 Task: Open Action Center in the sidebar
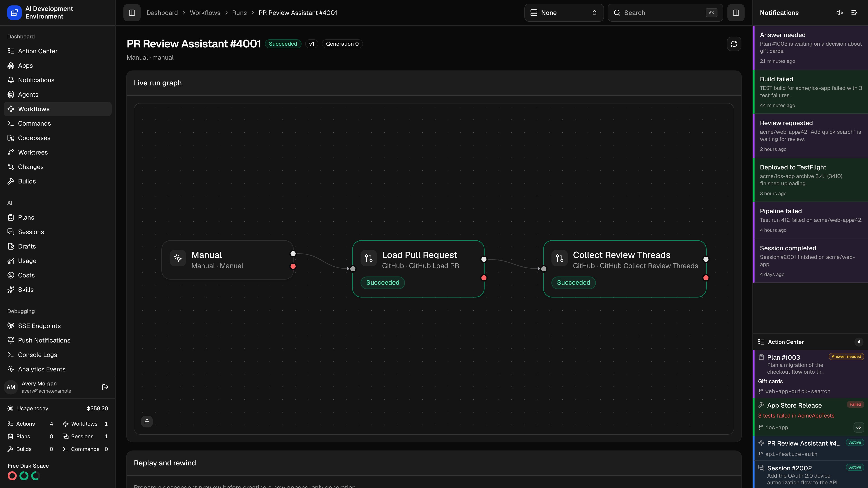click(58, 51)
